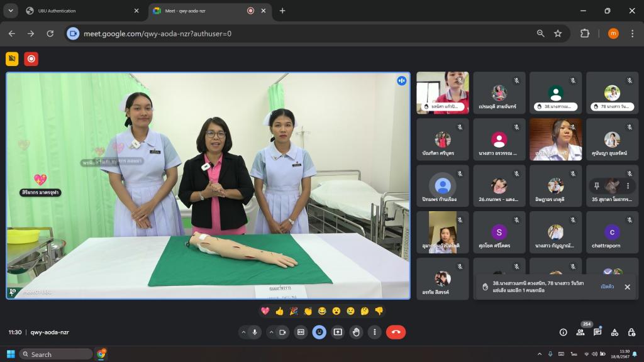Open host controls lock icon
This screenshot has width=644, height=362.
coord(631,332)
